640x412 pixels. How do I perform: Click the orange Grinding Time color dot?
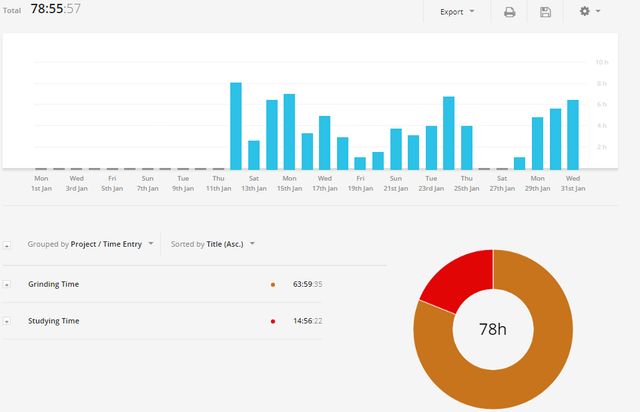(x=273, y=285)
